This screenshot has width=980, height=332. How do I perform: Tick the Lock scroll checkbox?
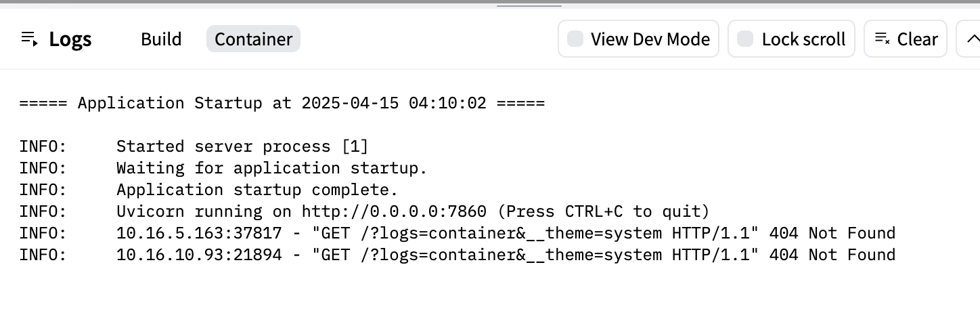pos(745,39)
